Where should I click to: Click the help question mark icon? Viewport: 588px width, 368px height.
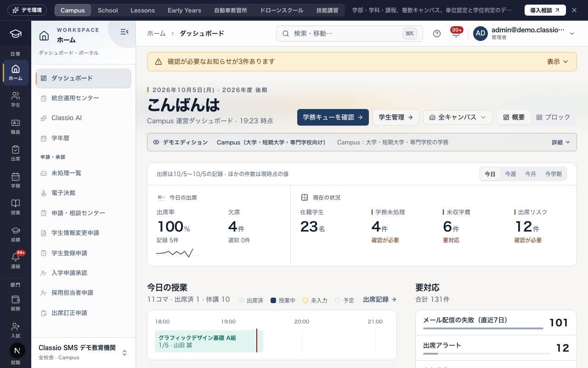[437, 34]
